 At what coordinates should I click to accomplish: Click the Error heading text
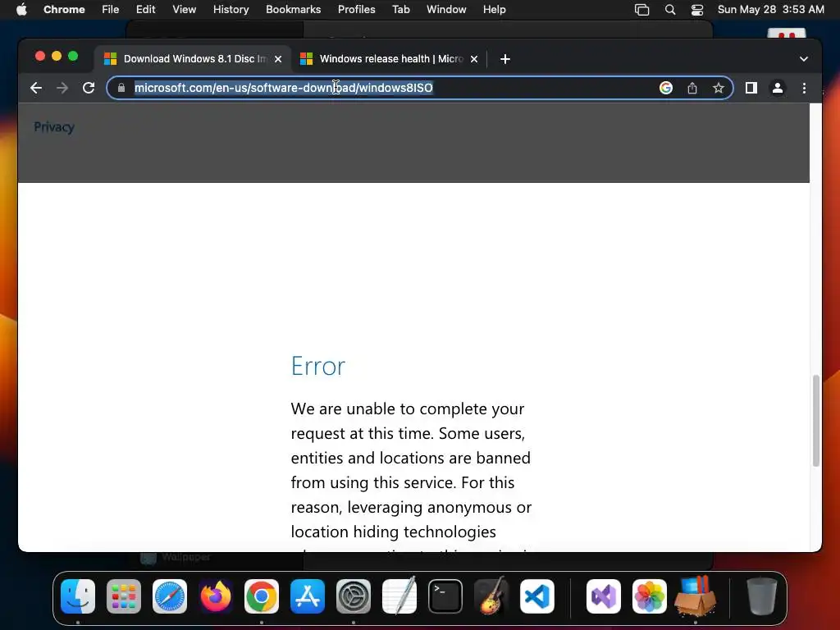click(318, 366)
